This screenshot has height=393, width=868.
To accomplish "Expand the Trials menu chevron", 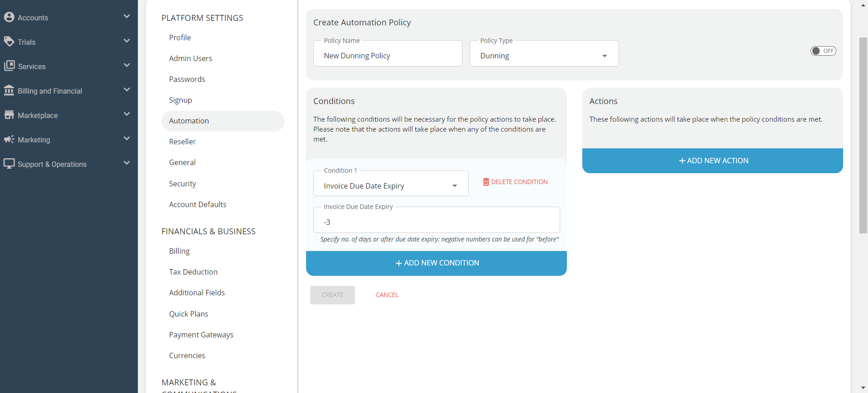I will tap(127, 41).
